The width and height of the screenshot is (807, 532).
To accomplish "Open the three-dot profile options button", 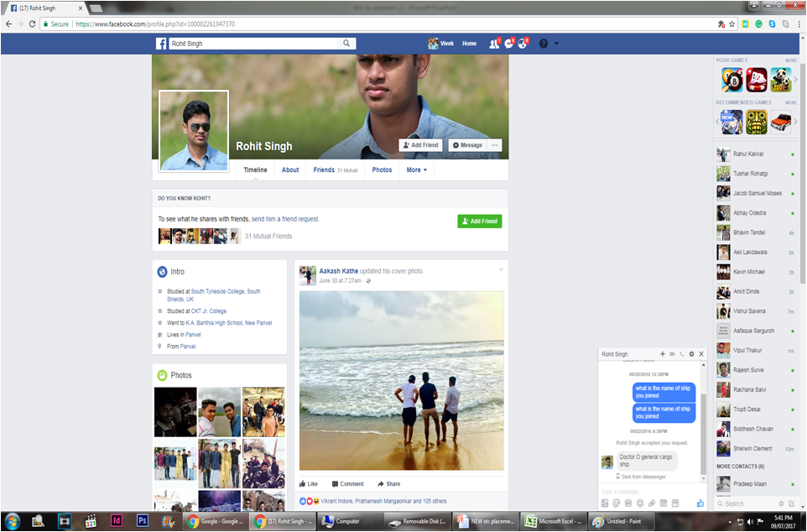I will (494, 145).
